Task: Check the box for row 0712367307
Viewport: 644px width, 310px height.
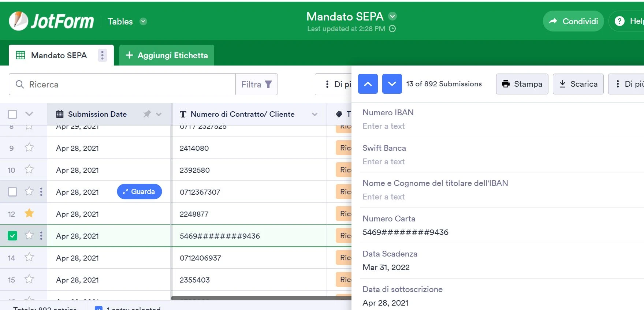Action: [x=12, y=192]
